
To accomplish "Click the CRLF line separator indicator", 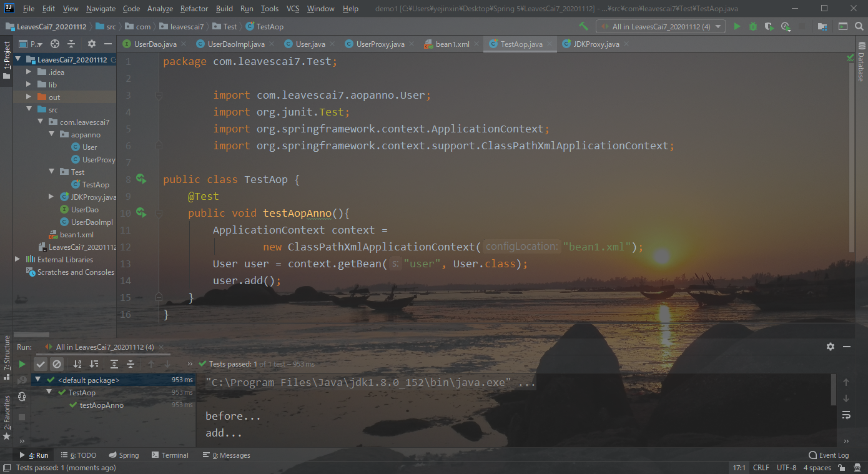I will click(761, 468).
